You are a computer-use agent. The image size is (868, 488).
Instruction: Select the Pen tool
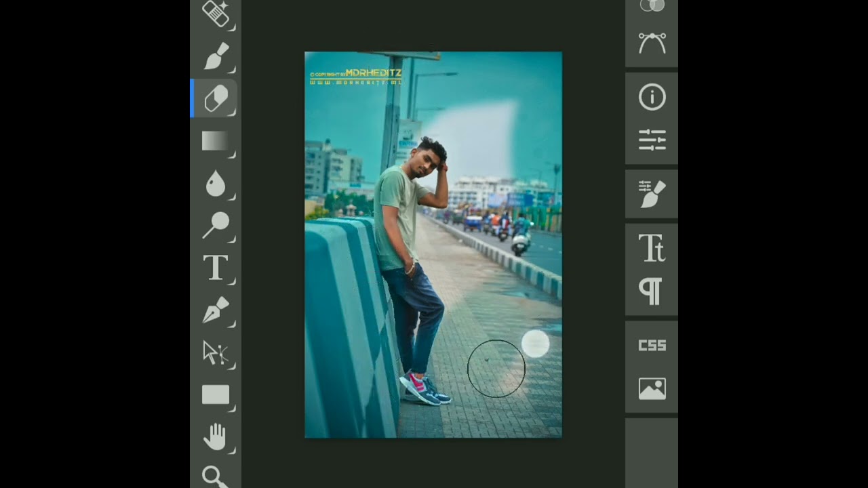tap(216, 310)
